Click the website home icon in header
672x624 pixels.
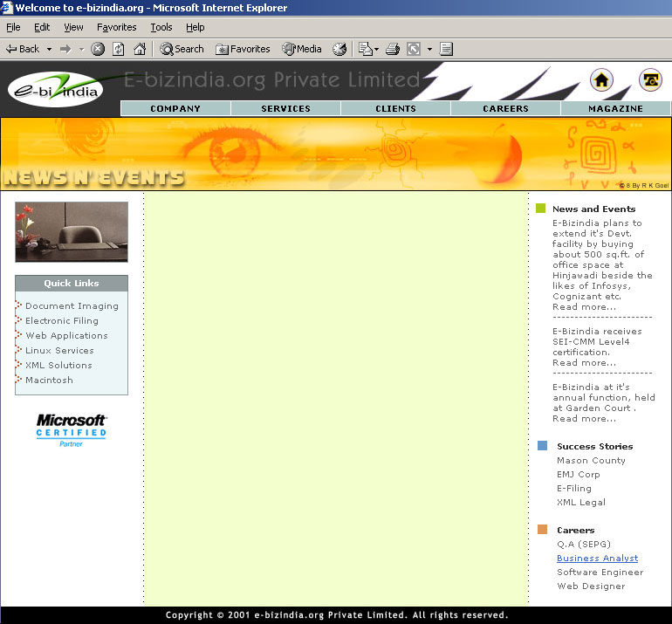pos(601,80)
